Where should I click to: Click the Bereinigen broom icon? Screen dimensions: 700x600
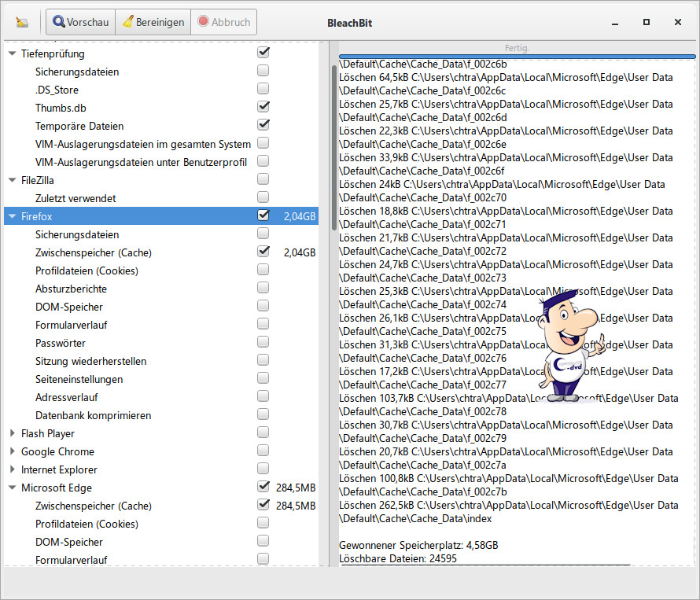coord(127,22)
